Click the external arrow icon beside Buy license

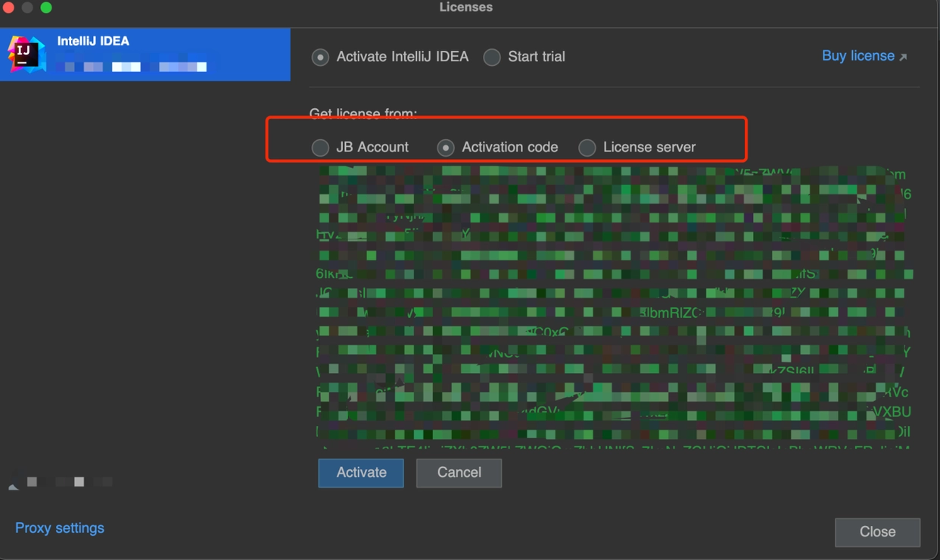(x=903, y=57)
